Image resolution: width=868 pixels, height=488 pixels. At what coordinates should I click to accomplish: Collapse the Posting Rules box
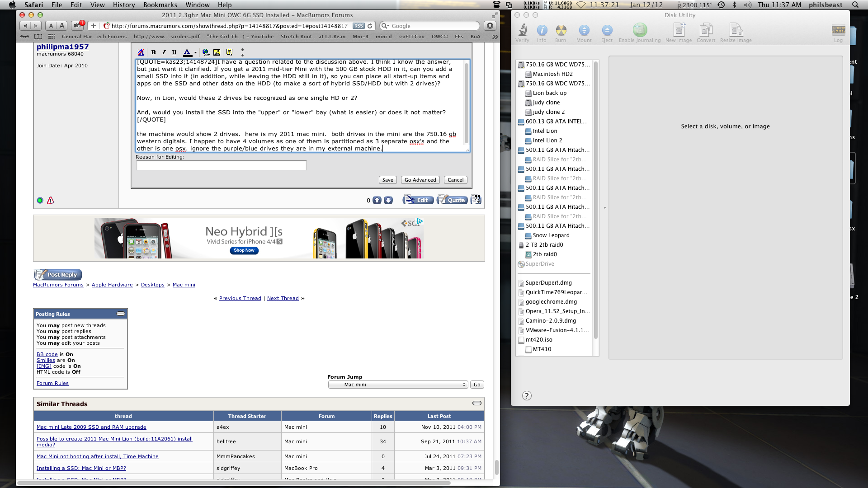pos(121,314)
